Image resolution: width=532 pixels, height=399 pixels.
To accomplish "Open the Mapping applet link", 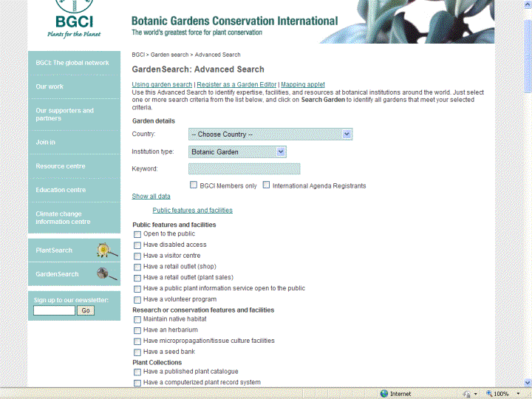I will point(303,84).
